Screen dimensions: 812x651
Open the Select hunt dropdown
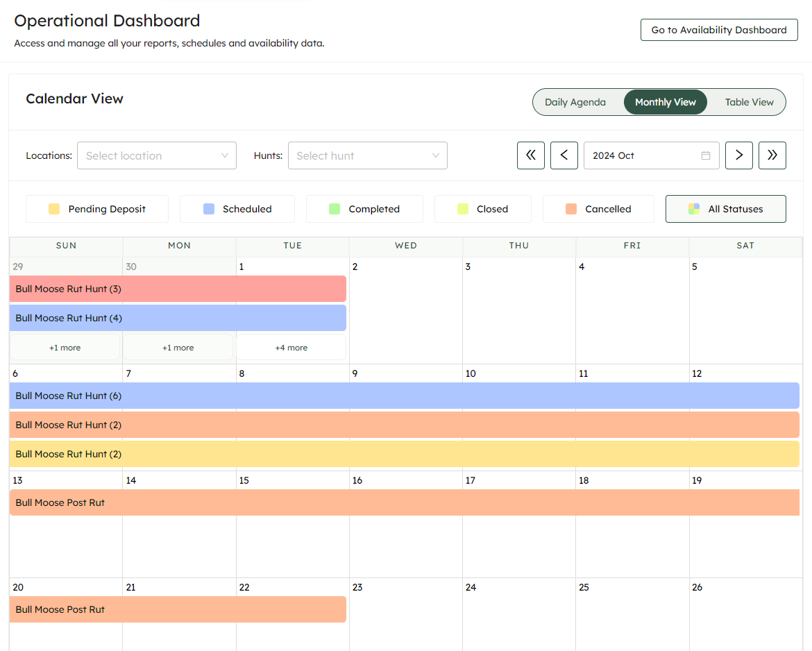pyautogui.click(x=367, y=155)
